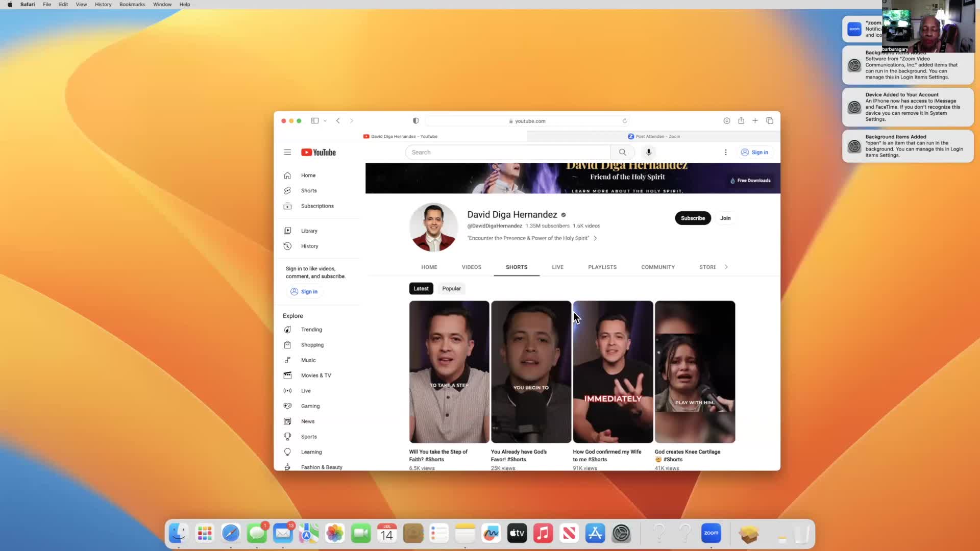
Task: Switch to Post Attendee - Zoom tab
Action: [654, 136]
